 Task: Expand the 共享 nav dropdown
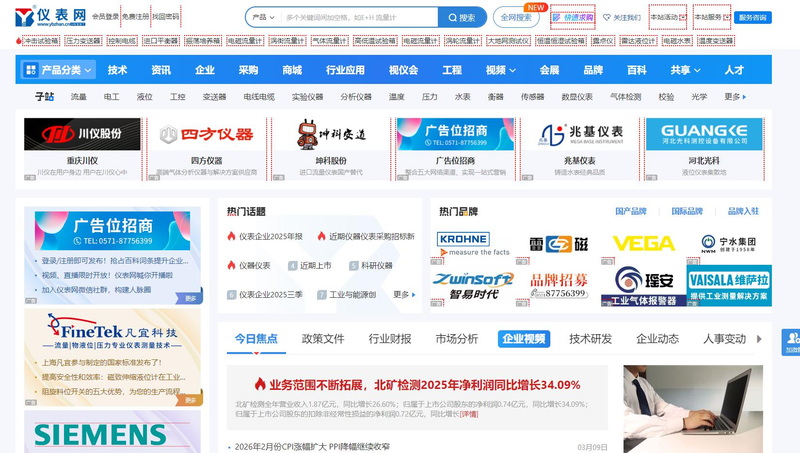685,70
